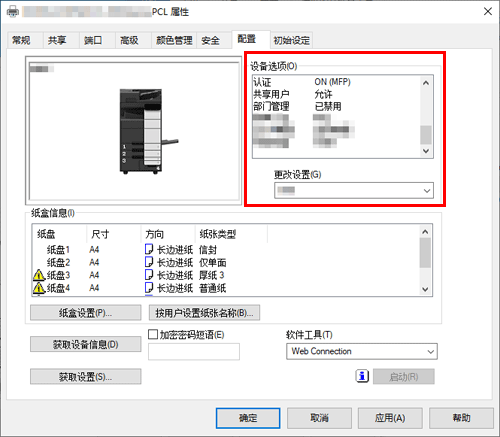Click the encryption passphrase input field
The image size is (500, 437).
[194, 352]
